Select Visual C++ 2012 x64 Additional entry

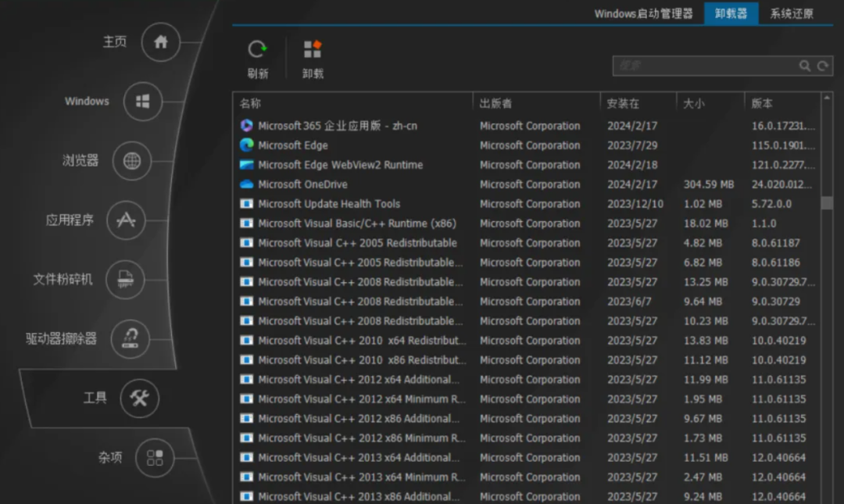(x=359, y=380)
